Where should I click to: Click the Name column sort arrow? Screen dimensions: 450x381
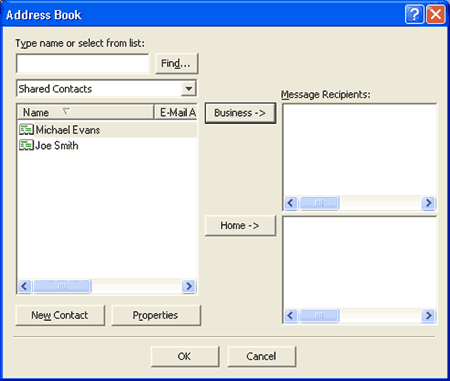tap(66, 111)
